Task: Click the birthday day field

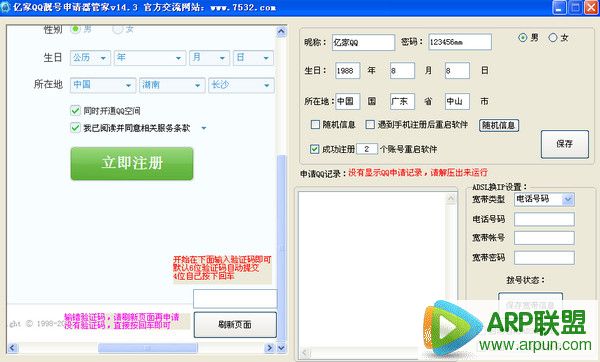Action: pos(457,71)
